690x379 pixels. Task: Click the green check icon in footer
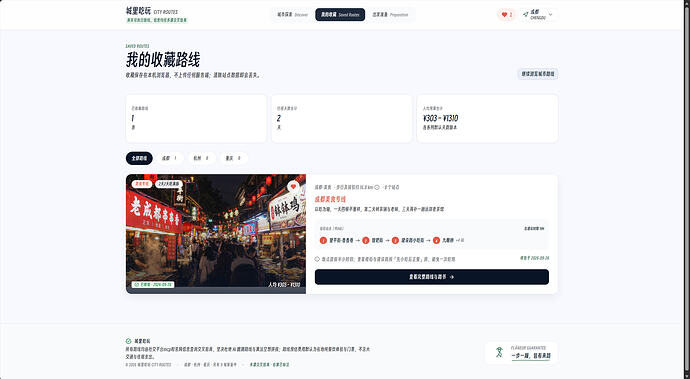click(x=128, y=341)
